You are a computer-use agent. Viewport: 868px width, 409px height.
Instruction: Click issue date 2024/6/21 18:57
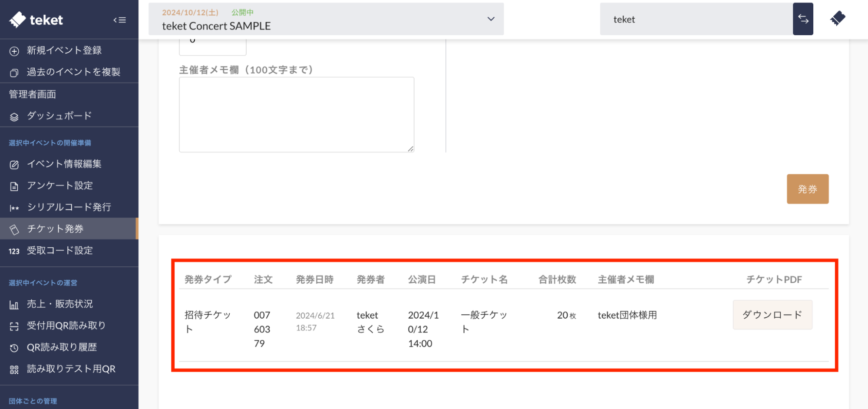315,322
